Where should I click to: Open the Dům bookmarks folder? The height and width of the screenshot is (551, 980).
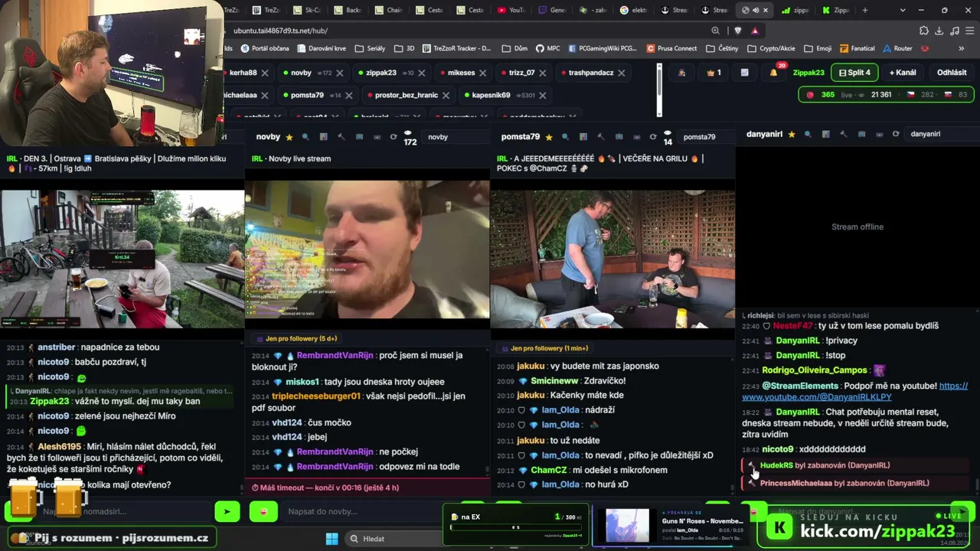[514, 48]
